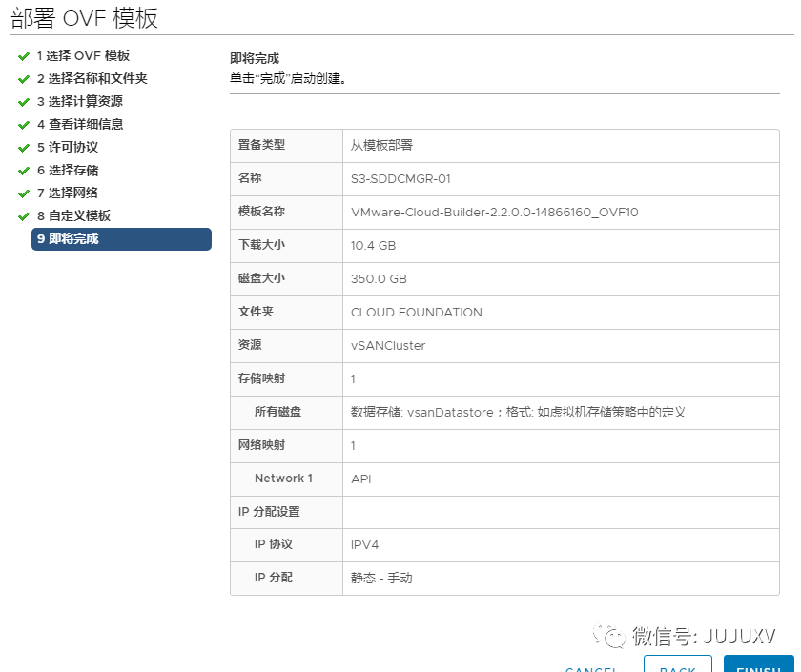The height and width of the screenshot is (672, 801).
Task: Click the 部署 OVF 模板 dialog title
Action: (84, 18)
